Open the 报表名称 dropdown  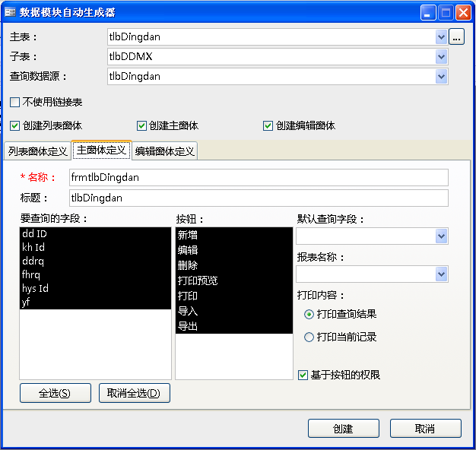point(441,274)
